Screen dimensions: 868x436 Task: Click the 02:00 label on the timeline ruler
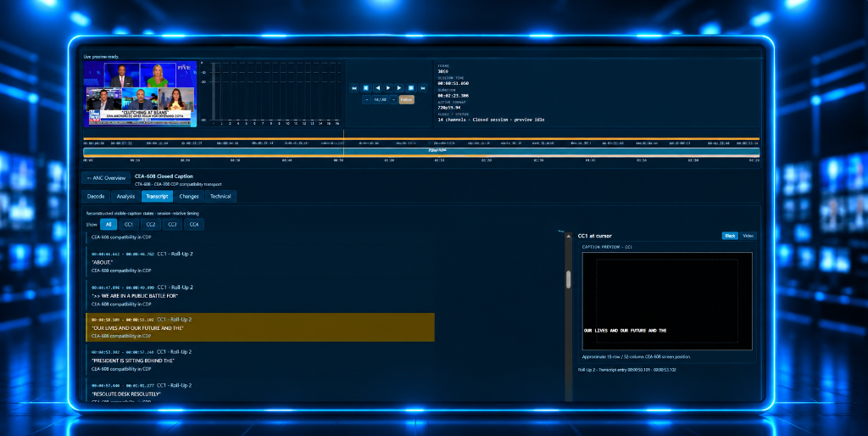[694, 160]
